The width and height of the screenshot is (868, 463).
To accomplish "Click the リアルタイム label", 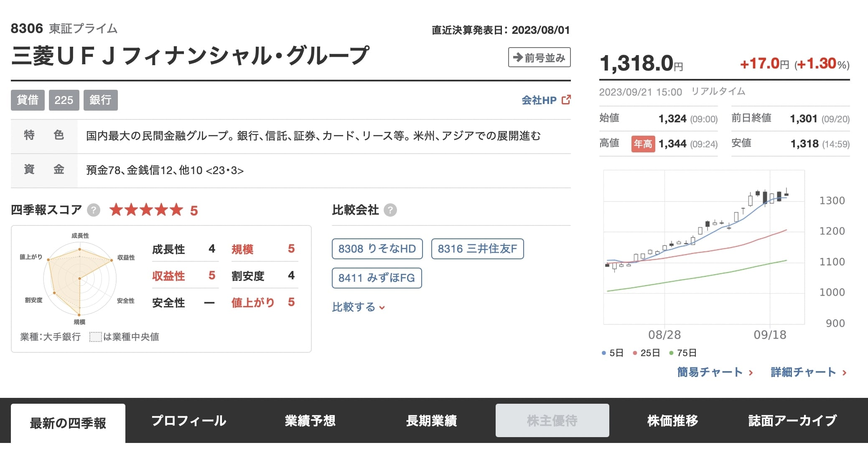I will pyautogui.click(x=718, y=91).
